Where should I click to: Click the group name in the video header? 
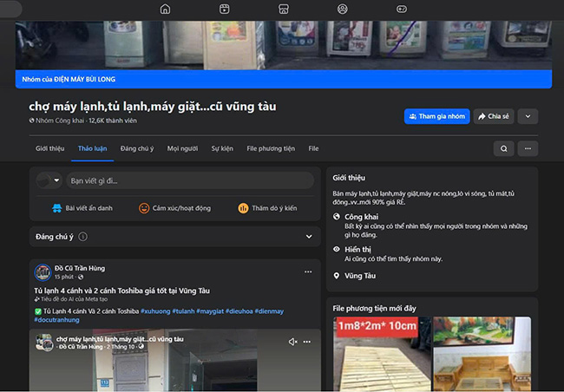(120, 339)
